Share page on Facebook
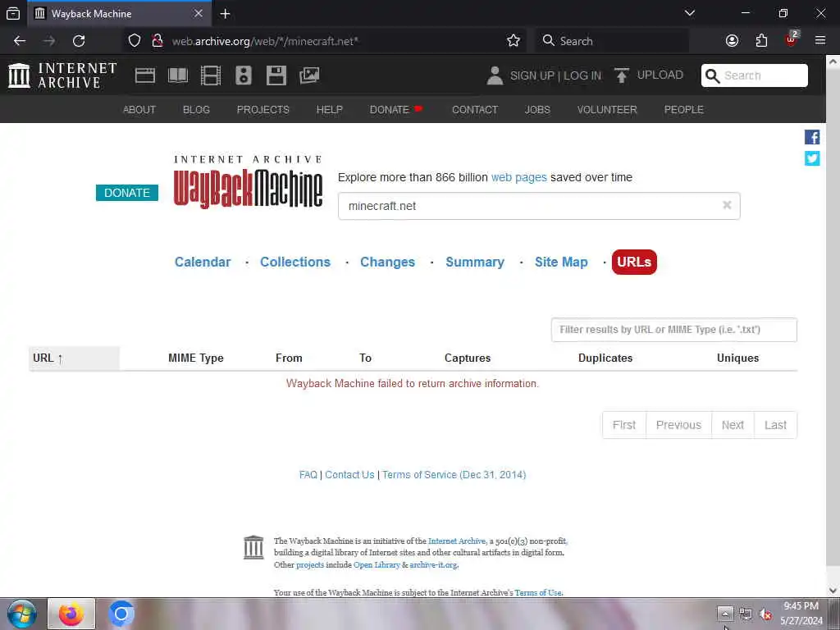This screenshot has height=630, width=840. (812, 137)
